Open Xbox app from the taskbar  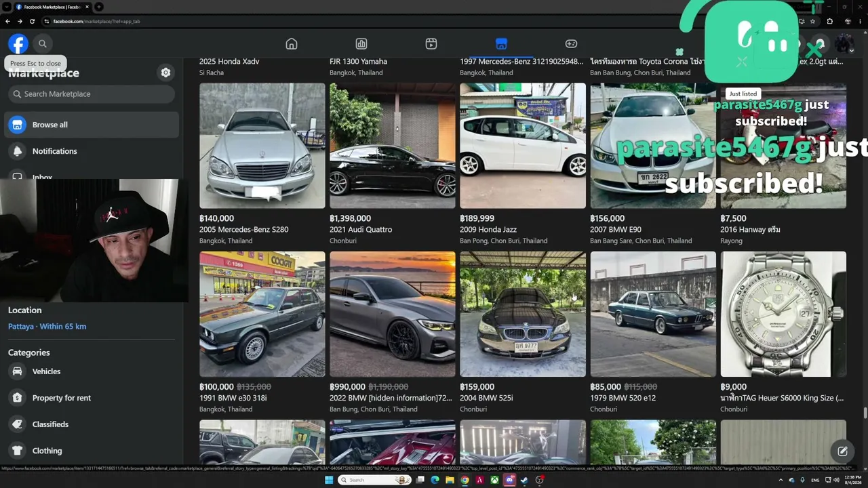(x=494, y=480)
